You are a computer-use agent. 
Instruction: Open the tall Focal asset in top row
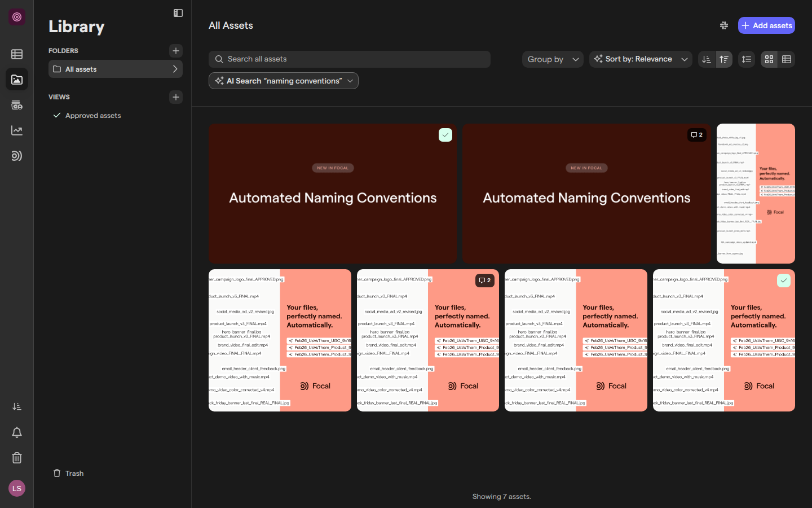[x=756, y=194]
